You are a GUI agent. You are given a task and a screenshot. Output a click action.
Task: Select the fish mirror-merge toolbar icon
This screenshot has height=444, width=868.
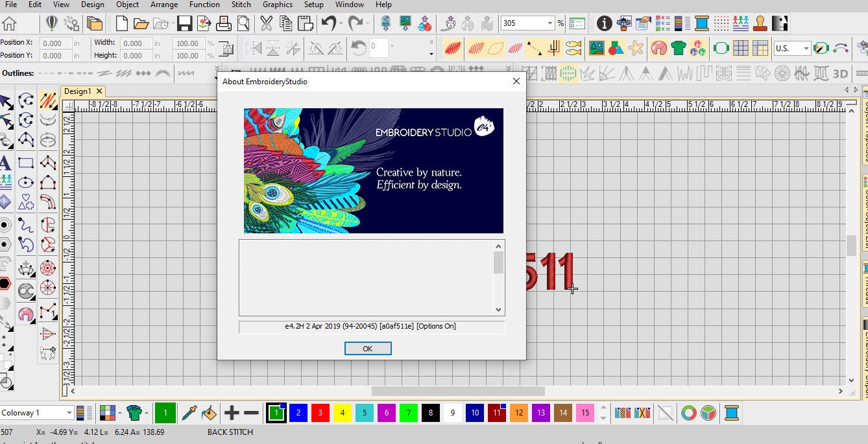coord(573,47)
